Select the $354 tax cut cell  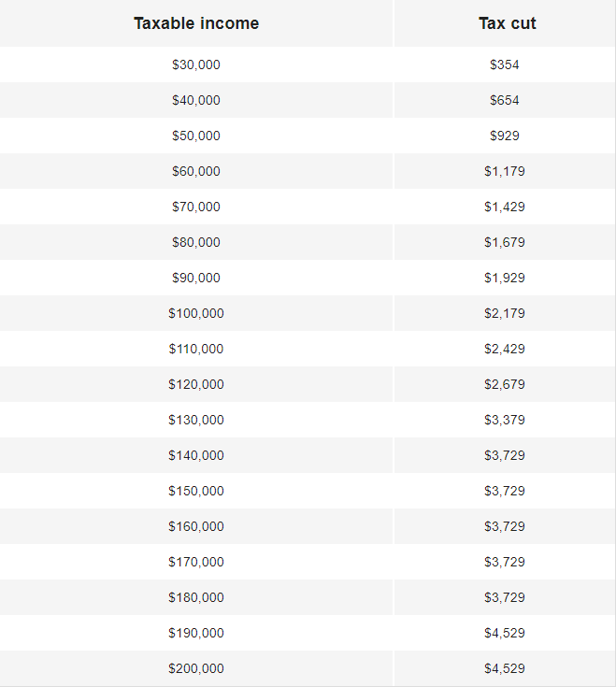(505, 64)
